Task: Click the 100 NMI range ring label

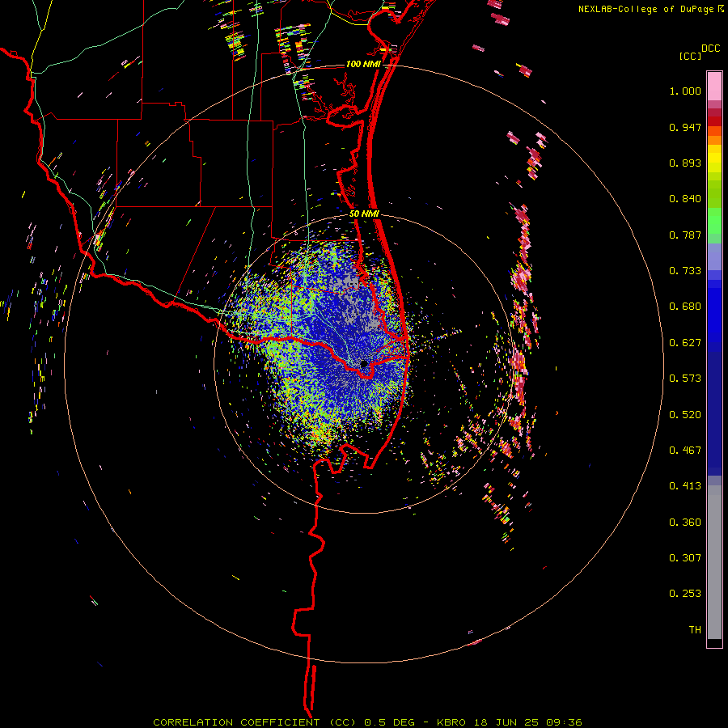Action: tap(362, 64)
